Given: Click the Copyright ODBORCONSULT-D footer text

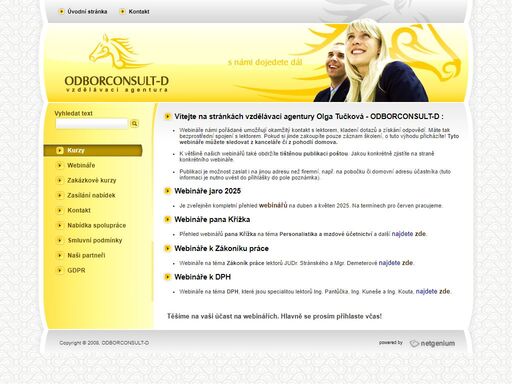Looking at the screenshot, I should click(x=104, y=343).
